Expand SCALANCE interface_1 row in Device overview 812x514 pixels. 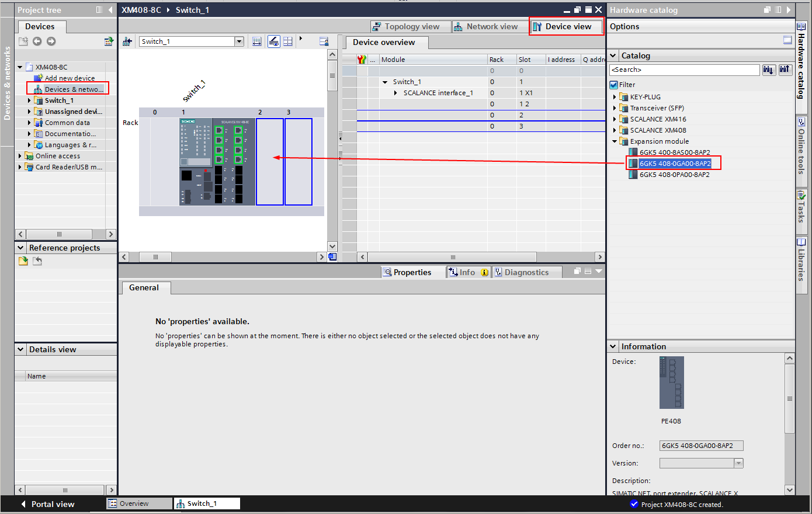coord(395,93)
